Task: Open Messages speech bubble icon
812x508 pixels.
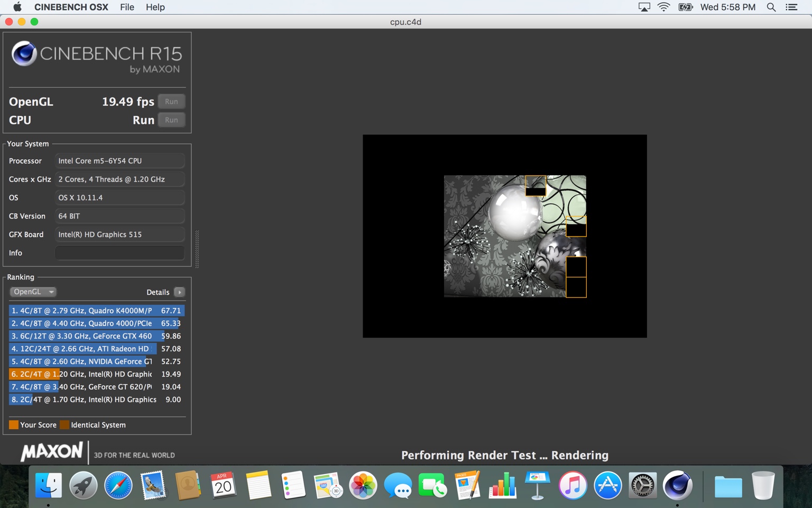Action: pyautogui.click(x=398, y=485)
